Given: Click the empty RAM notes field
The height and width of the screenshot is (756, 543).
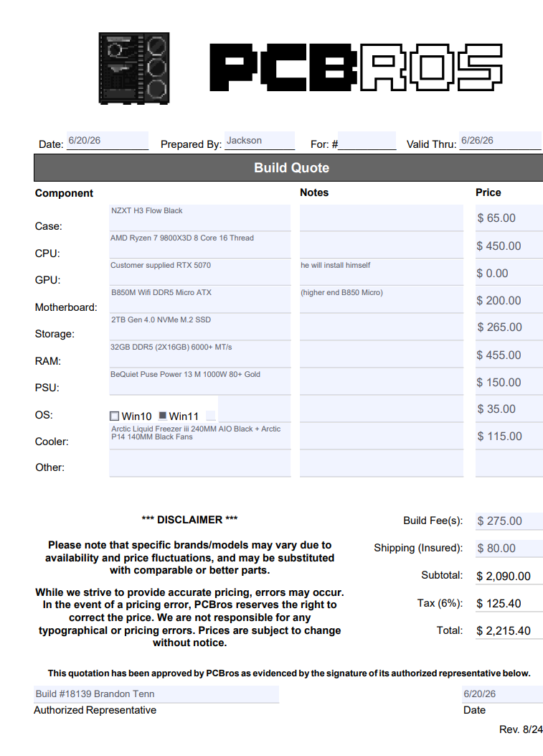Looking at the screenshot, I should point(382,354).
